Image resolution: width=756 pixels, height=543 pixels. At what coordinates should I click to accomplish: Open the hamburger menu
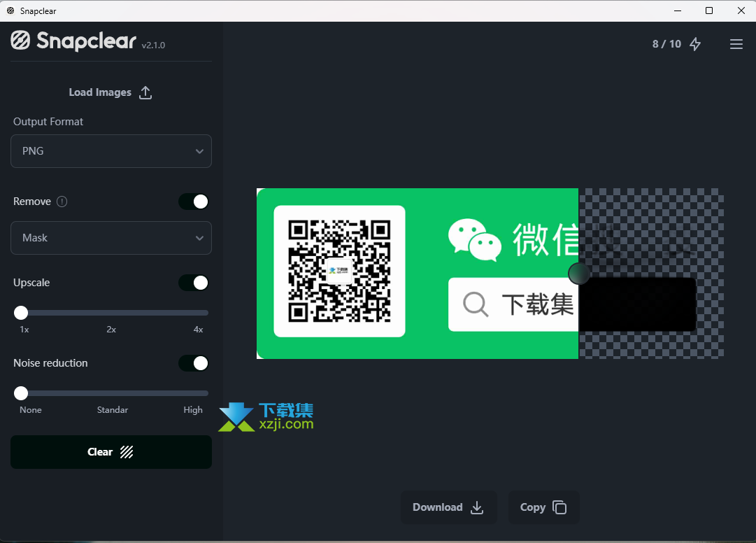coord(736,44)
